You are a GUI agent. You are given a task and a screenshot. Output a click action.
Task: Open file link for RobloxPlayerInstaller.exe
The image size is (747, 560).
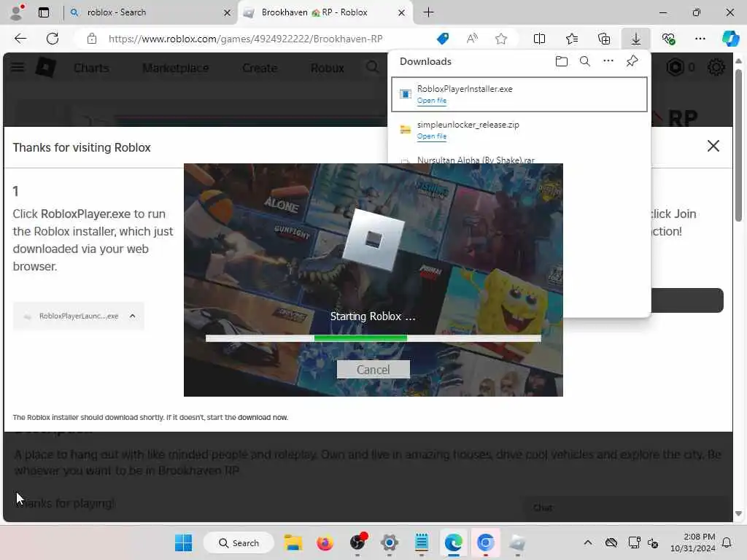click(x=432, y=101)
